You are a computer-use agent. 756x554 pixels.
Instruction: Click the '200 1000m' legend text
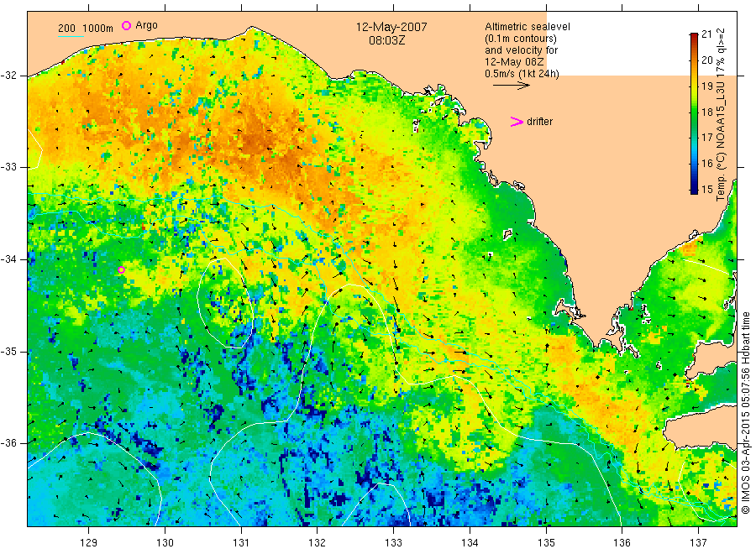(x=86, y=29)
